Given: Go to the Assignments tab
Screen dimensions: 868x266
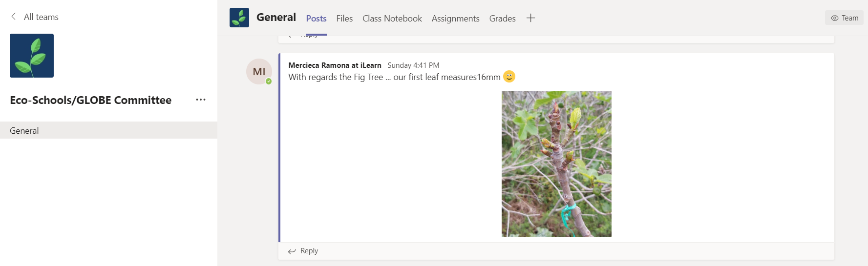Looking at the screenshot, I should point(455,19).
